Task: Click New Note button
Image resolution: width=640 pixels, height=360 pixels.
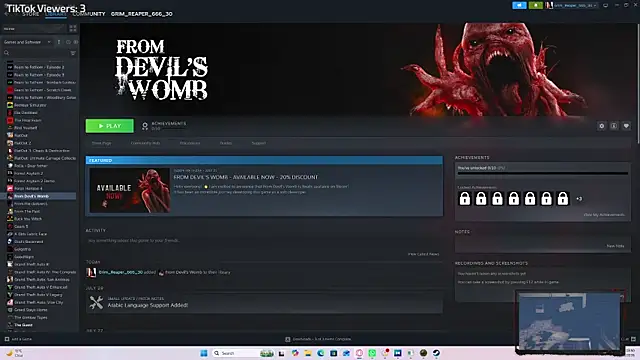Action: pos(616,246)
